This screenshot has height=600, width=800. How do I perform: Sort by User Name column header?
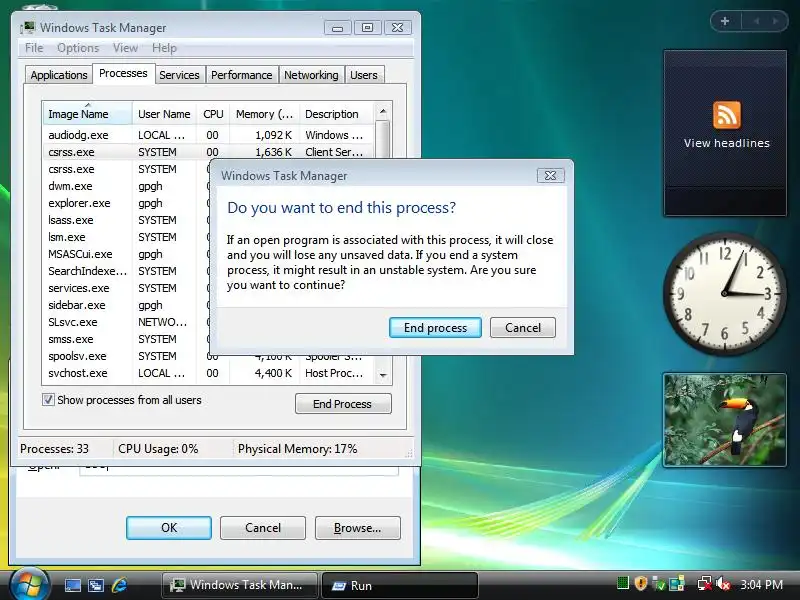click(164, 114)
